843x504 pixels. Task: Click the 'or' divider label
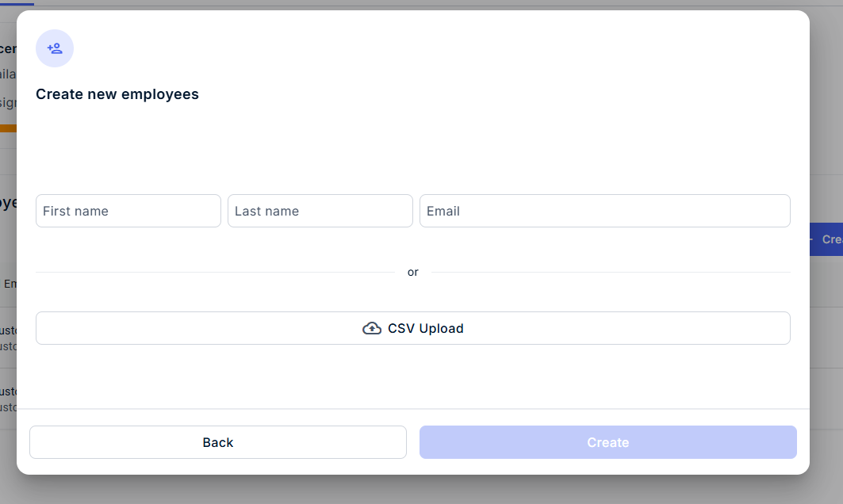(x=413, y=272)
